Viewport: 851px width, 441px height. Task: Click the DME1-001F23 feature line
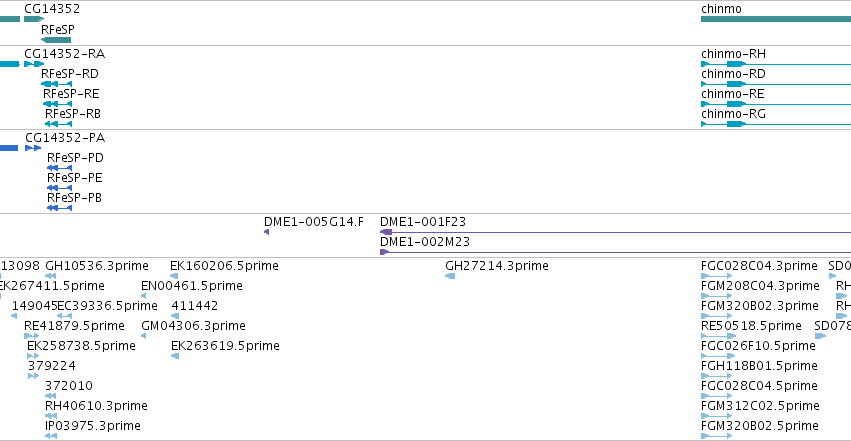[x=615, y=232]
